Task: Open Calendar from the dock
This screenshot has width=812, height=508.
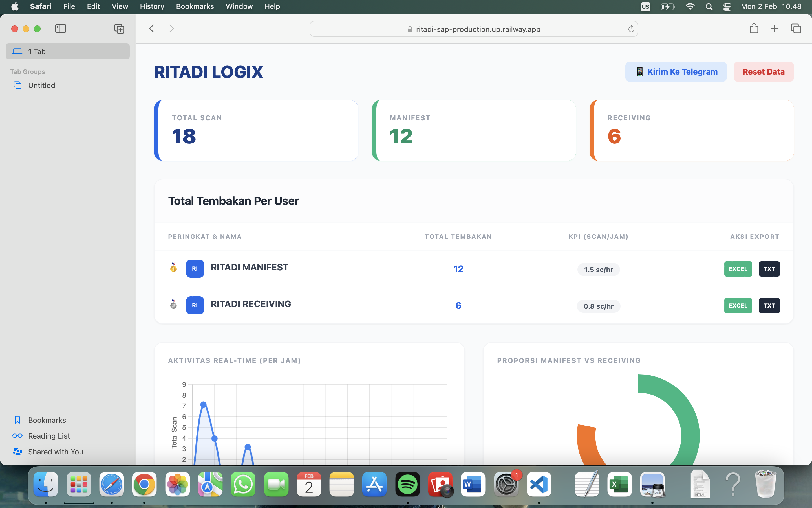Action: 309,484
